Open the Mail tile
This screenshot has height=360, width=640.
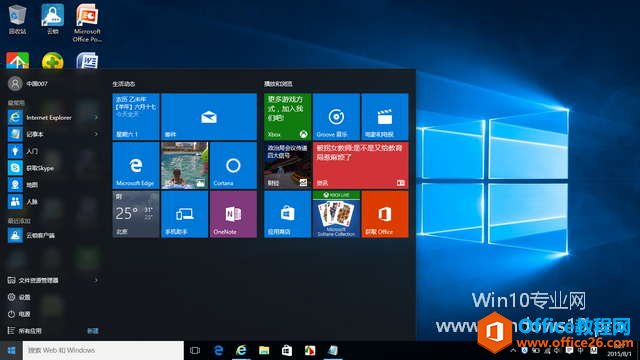click(209, 117)
